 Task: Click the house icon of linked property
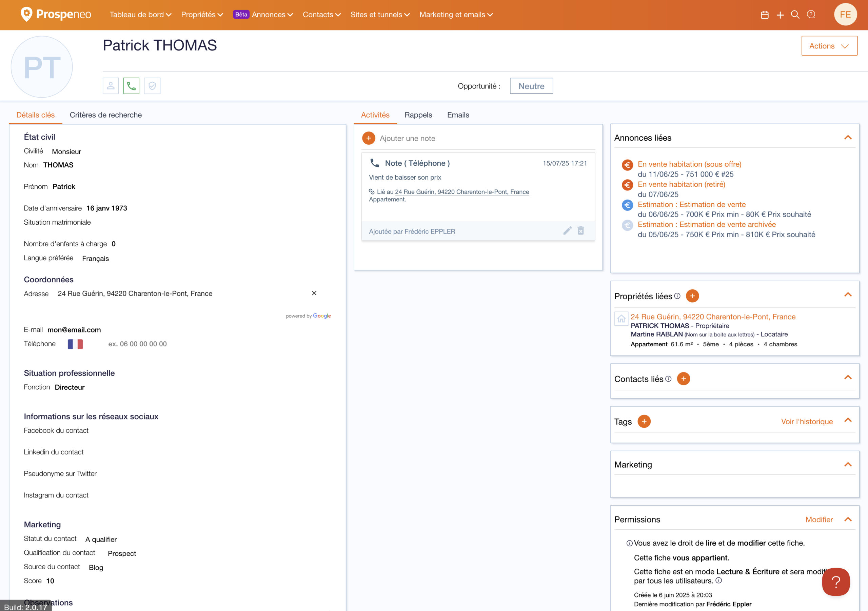pos(621,319)
